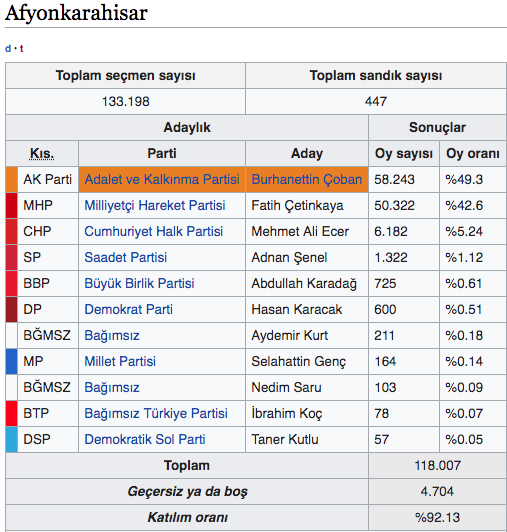Select candidate name Adnan Şenel
Viewport: 507px width, 532px height.
coord(289,258)
